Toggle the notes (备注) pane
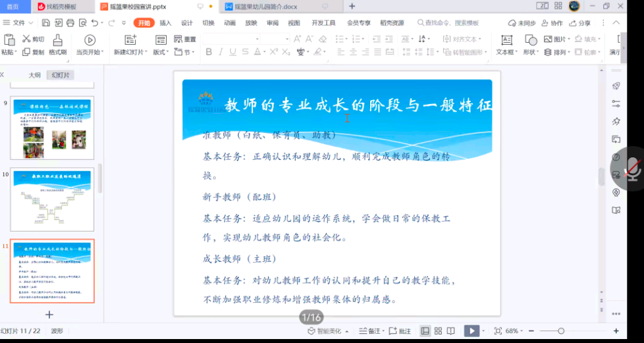Viewport: 644px width, 343px height. pyautogui.click(x=369, y=331)
